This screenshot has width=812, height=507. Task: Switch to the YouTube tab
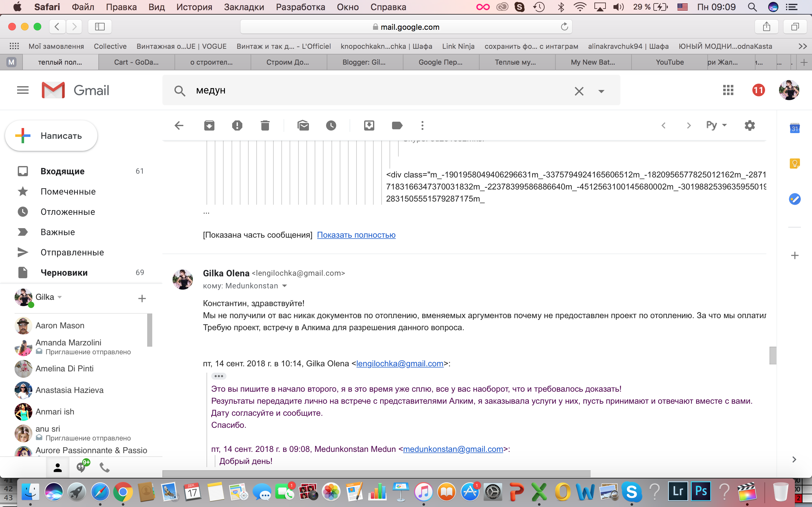tap(669, 62)
